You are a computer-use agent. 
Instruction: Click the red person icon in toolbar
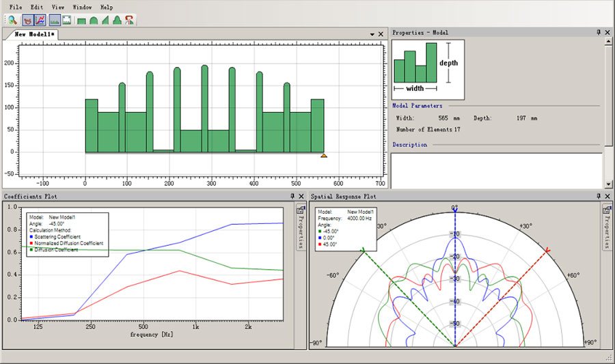[129, 20]
